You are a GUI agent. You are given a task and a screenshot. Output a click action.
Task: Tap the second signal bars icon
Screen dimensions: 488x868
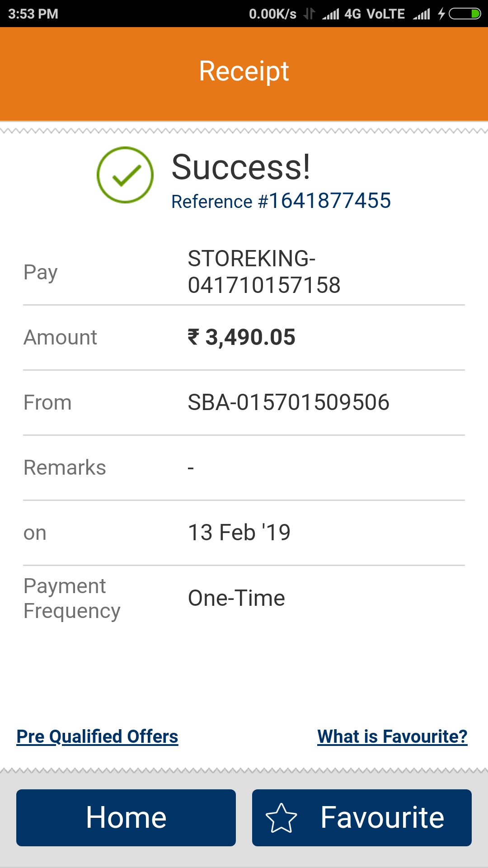(x=422, y=14)
